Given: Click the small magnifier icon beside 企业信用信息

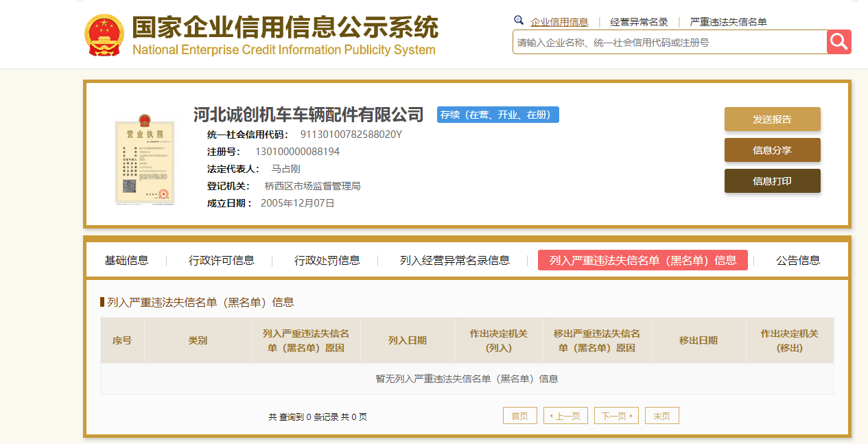Looking at the screenshot, I should click(519, 21).
